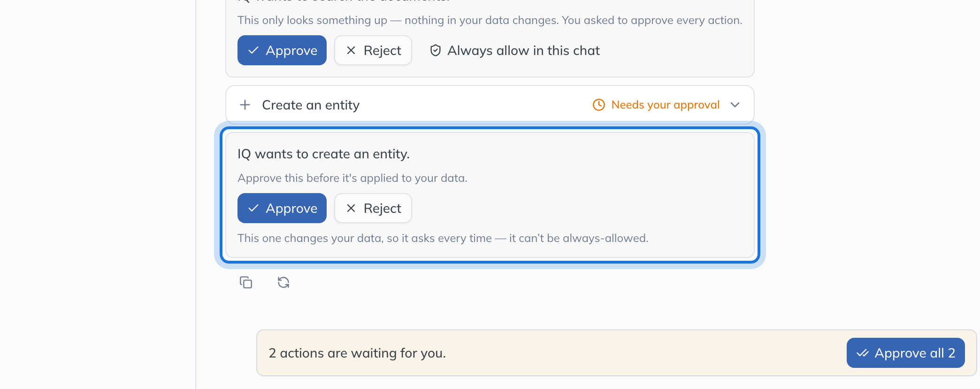Screen dimensions: 980x389
Task: Reject the request to create an entity
Action: point(373,208)
